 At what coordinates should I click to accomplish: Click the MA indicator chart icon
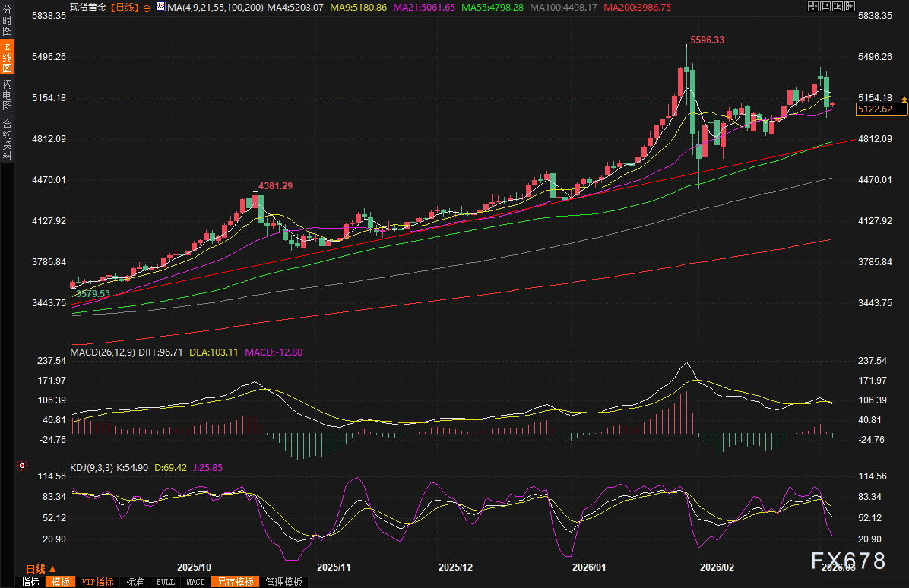coord(160,7)
